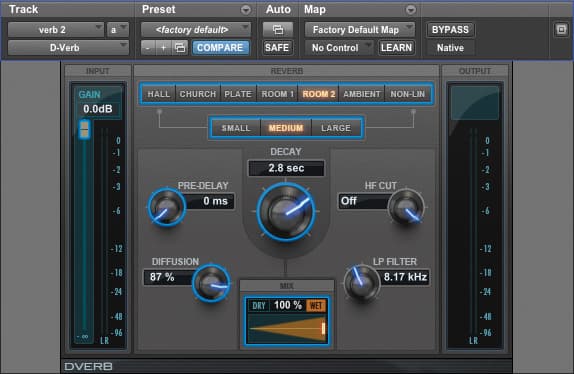The height and width of the screenshot is (374, 574).
Task: Open the factory default preset dropdown
Action: click(x=196, y=30)
